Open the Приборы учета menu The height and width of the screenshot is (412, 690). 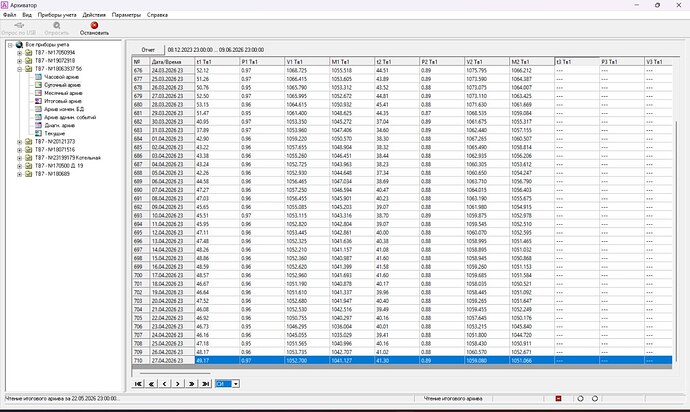(57, 15)
